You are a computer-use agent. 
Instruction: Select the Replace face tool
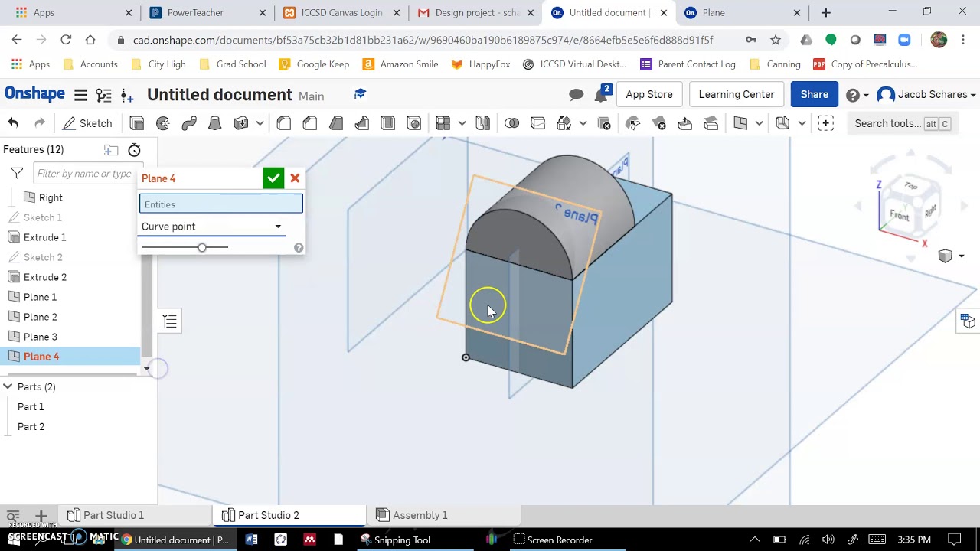tap(711, 123)
